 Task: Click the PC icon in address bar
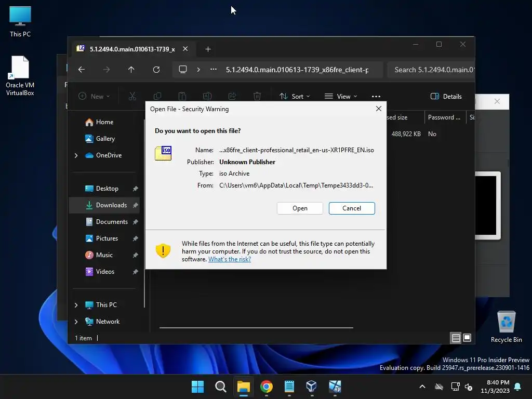(x=183, y=70)
